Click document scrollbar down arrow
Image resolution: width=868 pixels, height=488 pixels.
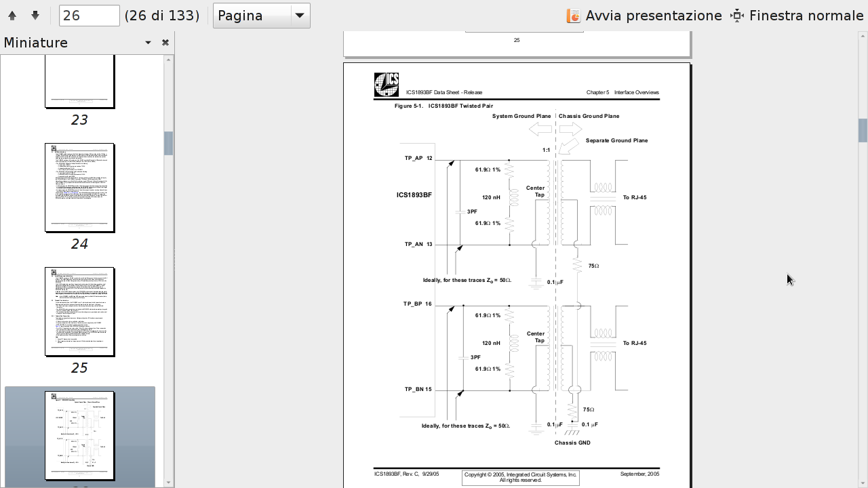(863, 483)
